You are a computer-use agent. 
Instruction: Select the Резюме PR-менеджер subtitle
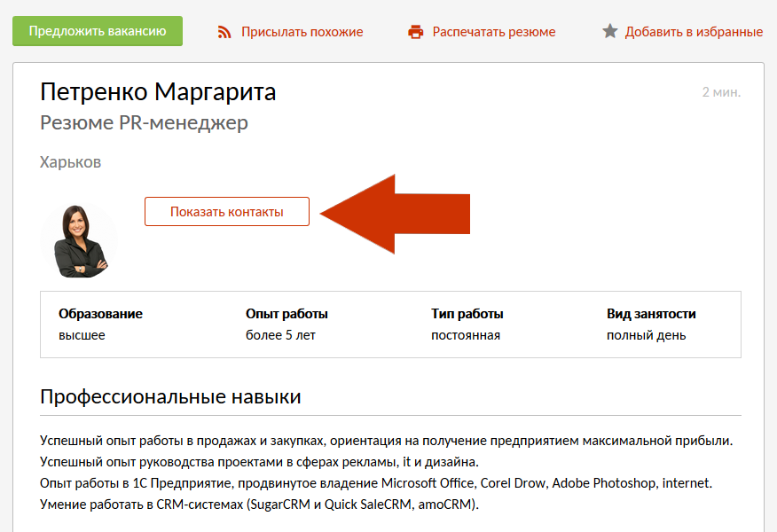pos(144,122)
